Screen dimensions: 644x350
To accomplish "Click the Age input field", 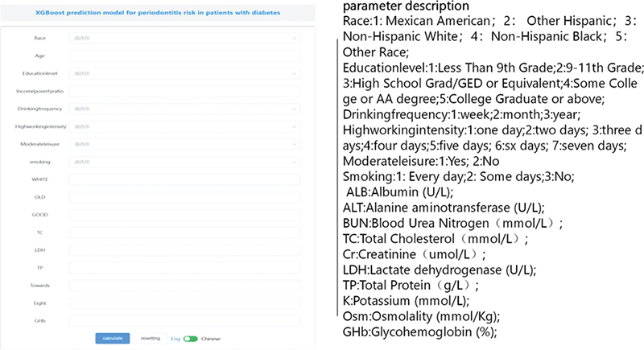I will (x=184, y=56).
